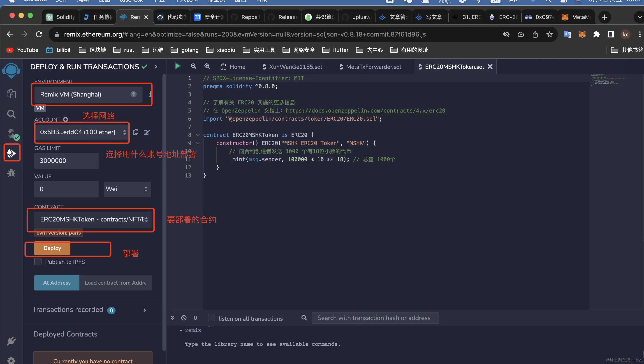This screenshot has height=364, width=644.
Task: Collapse the contract code fold arrow
Action: click(198, 135)
